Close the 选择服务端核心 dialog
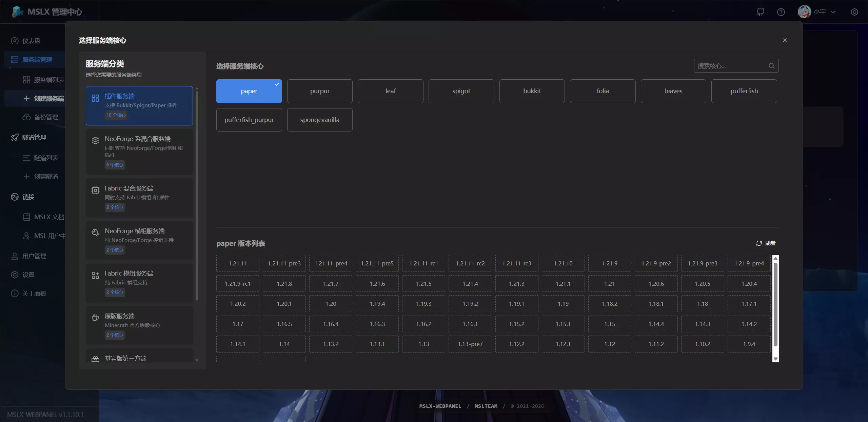Viewport: 868px width, 422px height. 785,40
